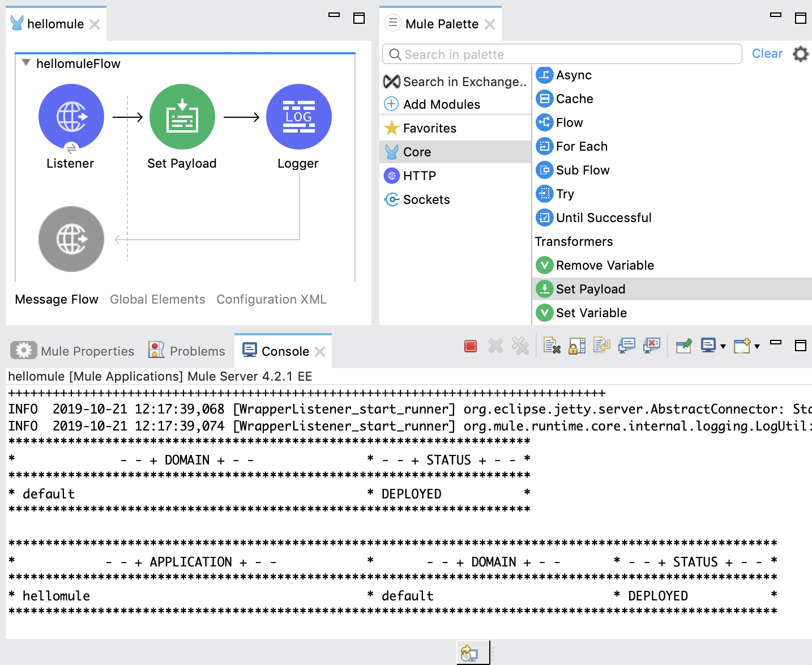Click the Clear link above the palette
812x665 pixels.
pos(767,53)
